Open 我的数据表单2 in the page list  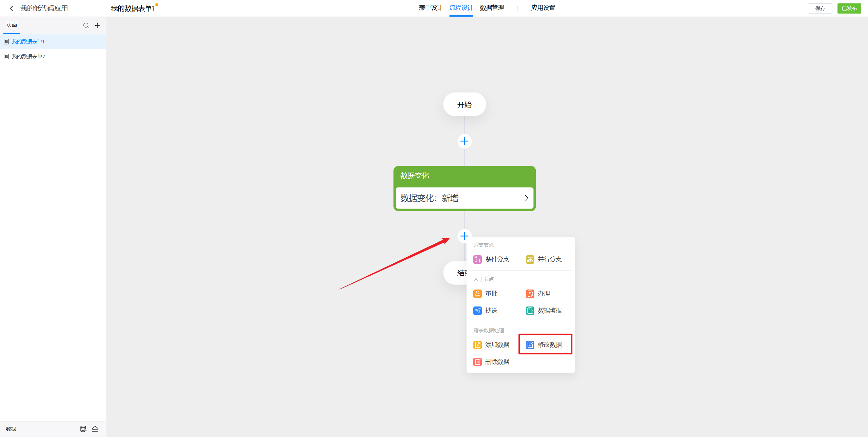click(28, 57)
